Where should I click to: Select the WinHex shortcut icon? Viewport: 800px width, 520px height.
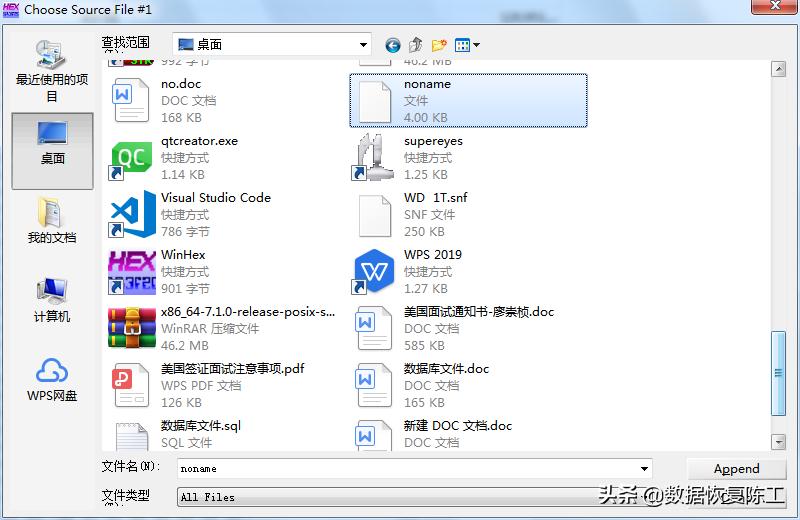(x=132, y=272)
